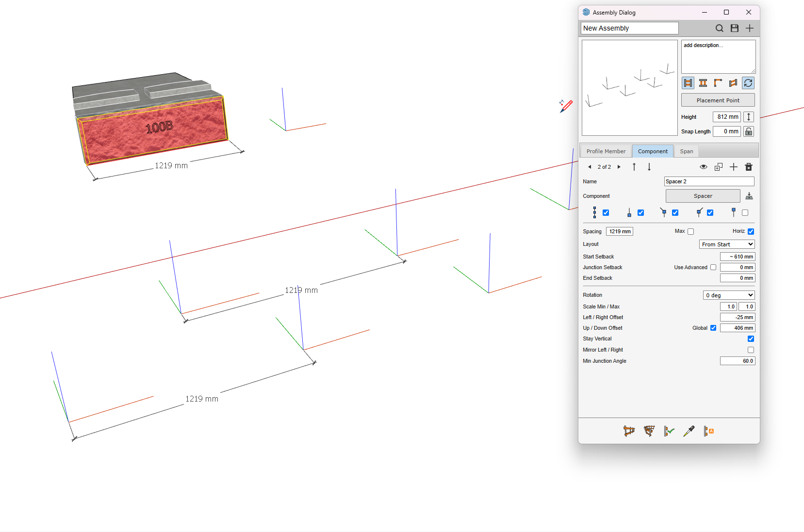Open the Span tab
The height and width of the screenshot is (532, 804).
pyautogui.click(x=686, y=151)
